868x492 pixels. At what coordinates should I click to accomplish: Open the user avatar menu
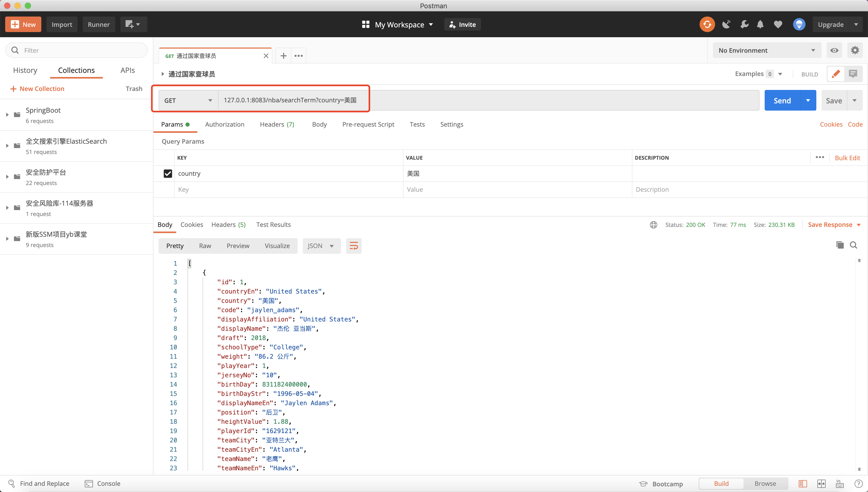[x=799, y=24]
